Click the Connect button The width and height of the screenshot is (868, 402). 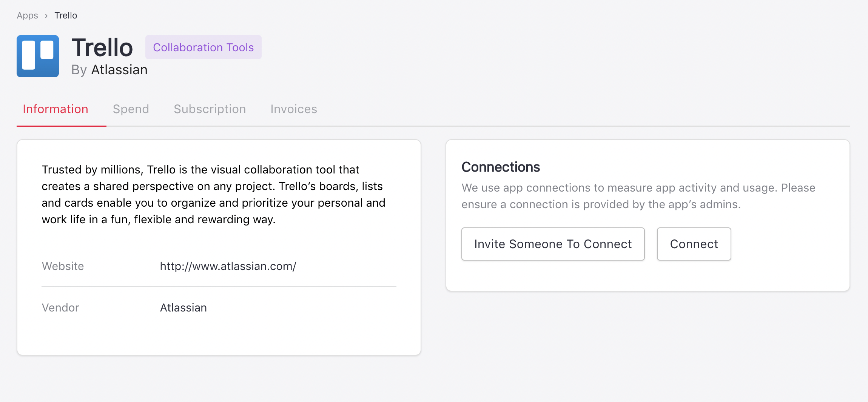[x=694, y=244]
